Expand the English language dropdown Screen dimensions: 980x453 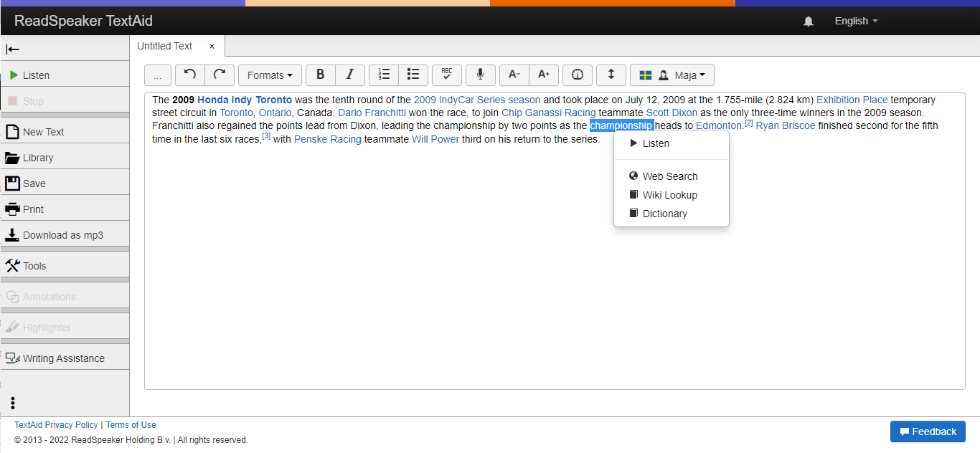pyautogui.click(x=856, y=22)
